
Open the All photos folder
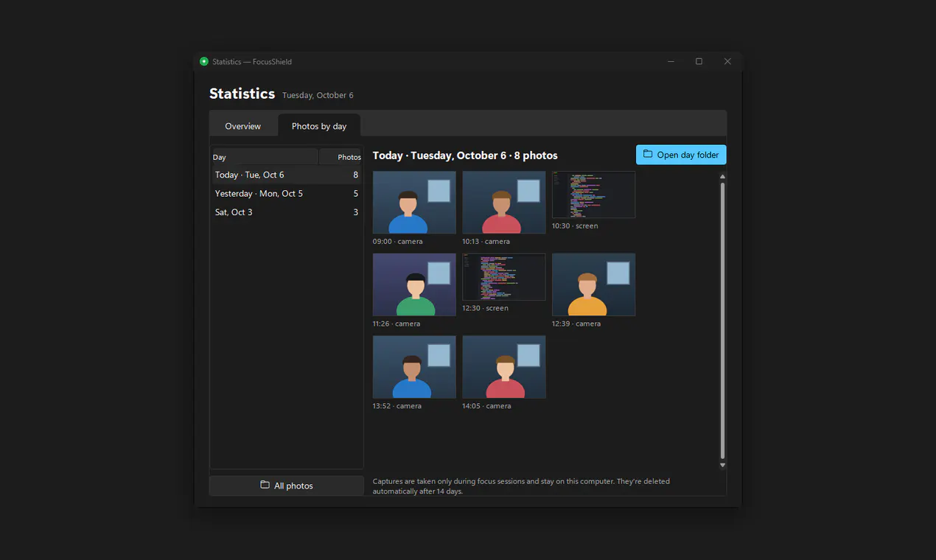pos(287,486)
